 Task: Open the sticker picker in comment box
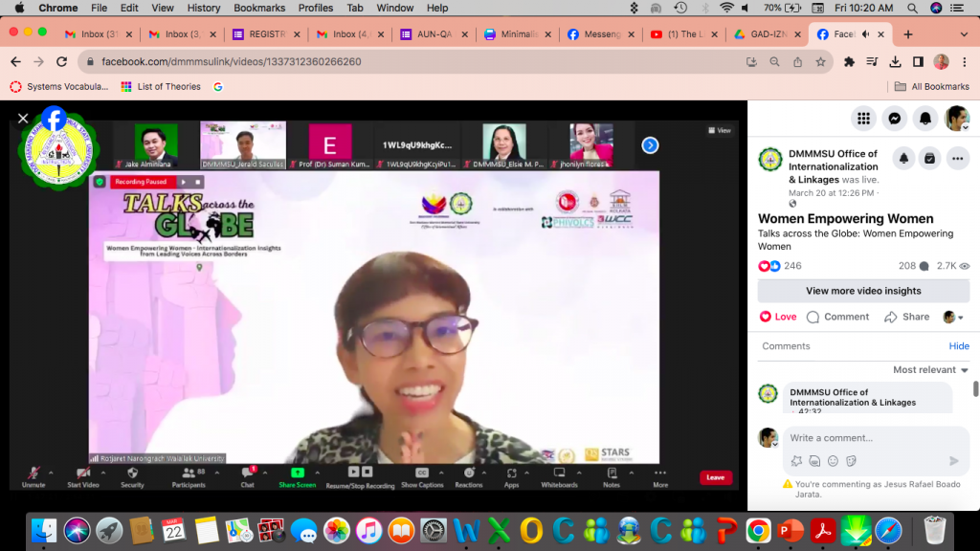[851, 461]
